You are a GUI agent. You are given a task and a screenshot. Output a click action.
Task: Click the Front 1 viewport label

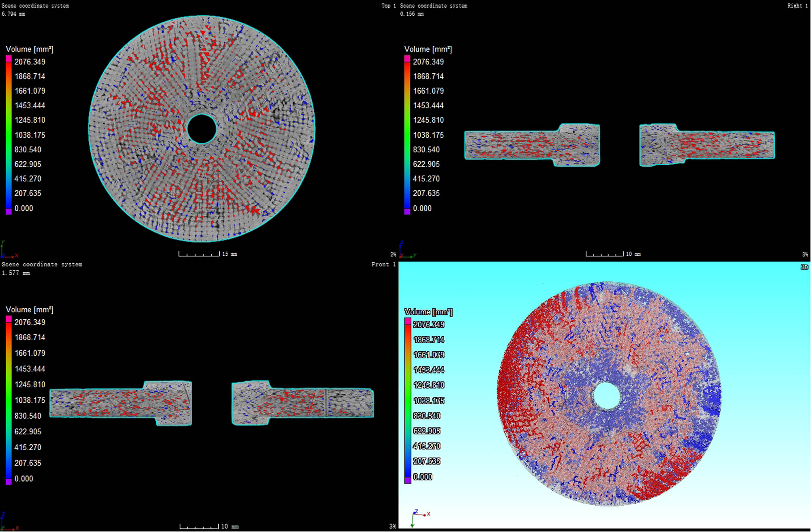coord(383,264)
